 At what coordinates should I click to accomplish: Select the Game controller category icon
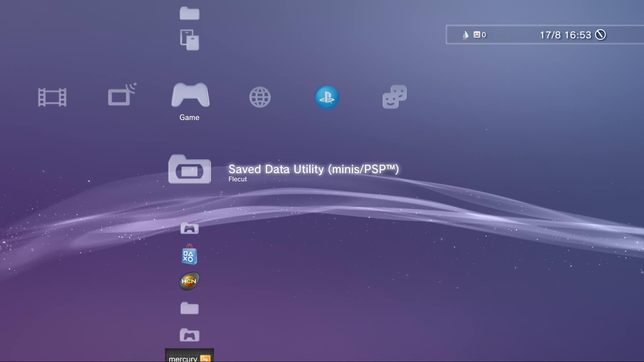pyautogui.click(x=190, y=95)
